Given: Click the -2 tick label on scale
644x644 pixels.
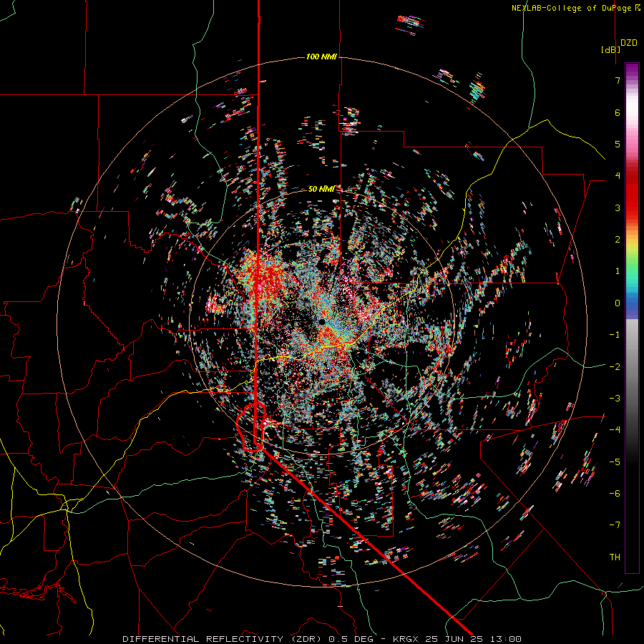Looking at the screenshot, I should coord(615,367).
